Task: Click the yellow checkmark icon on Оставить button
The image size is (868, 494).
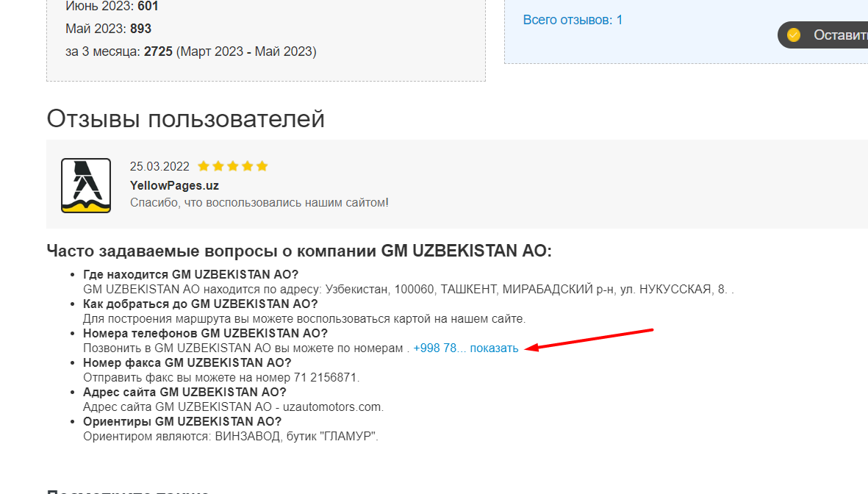Action: tap(793, 35)
